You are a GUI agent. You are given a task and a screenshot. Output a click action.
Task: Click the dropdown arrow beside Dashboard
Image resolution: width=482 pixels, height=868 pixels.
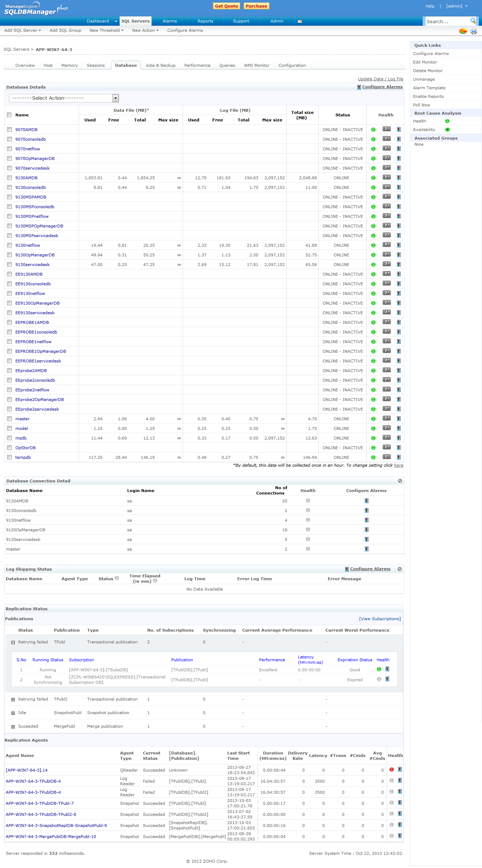click(116, 21)
